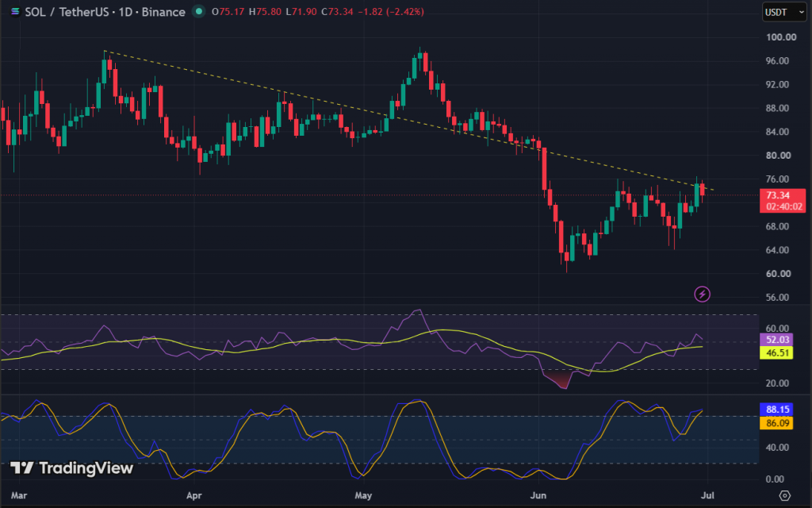Click the green market status indicator
This screenshot has width=812, height=508.
[199, 11]
